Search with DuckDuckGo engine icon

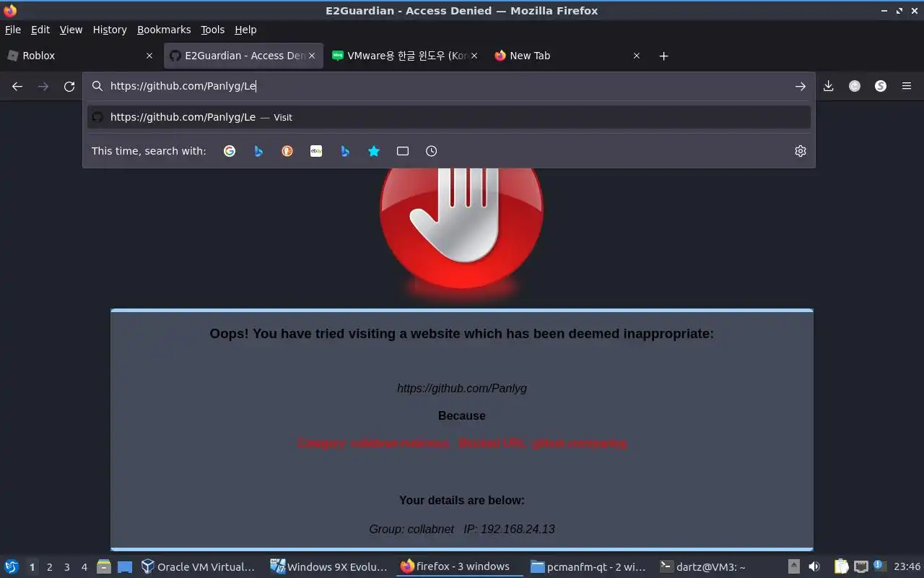[287, 151]
